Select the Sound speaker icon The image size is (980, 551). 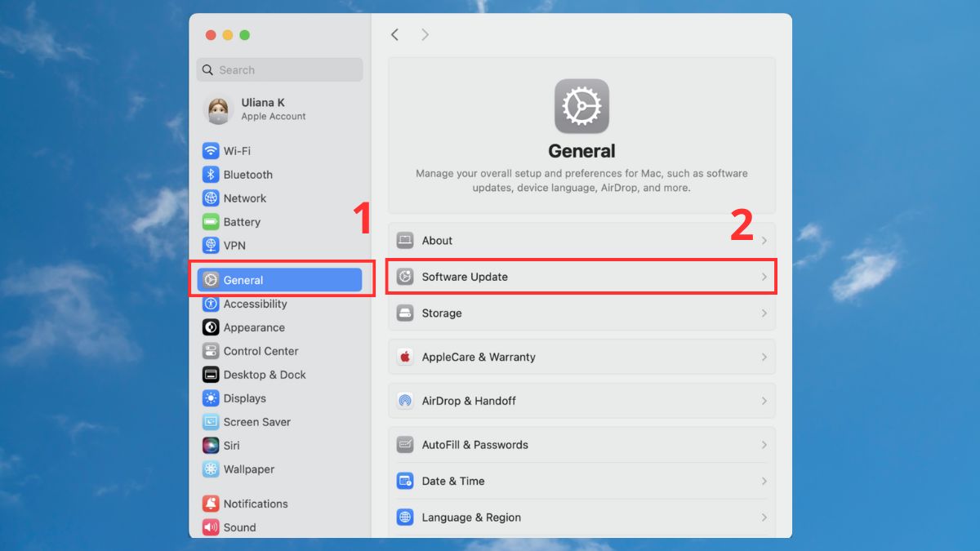[211, 527]
